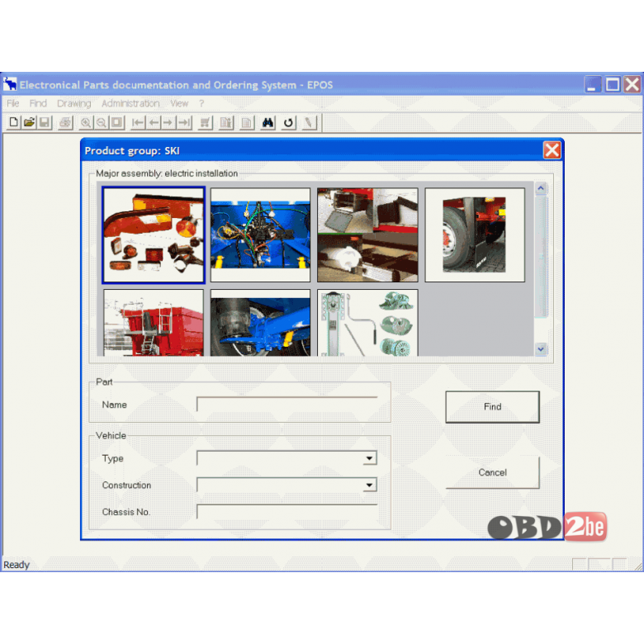Screen dimensions: 644x644
Task: Click the Zoom in magnifier icon
Action: [85, 122]
